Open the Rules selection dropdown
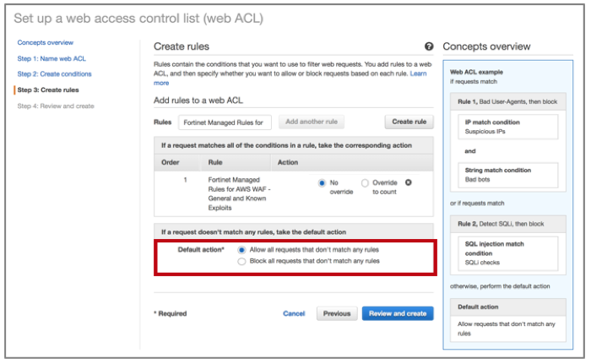 pyautogui.click(x=225, y=122)
